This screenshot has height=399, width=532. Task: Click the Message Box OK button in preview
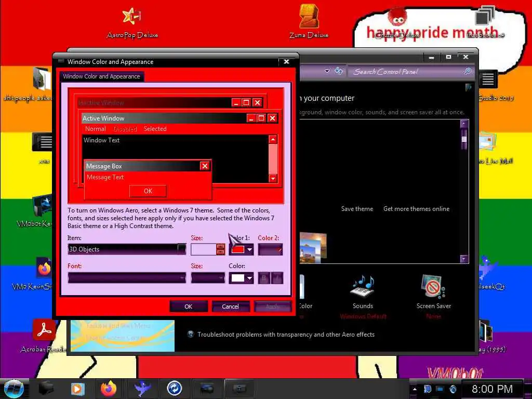148,191
